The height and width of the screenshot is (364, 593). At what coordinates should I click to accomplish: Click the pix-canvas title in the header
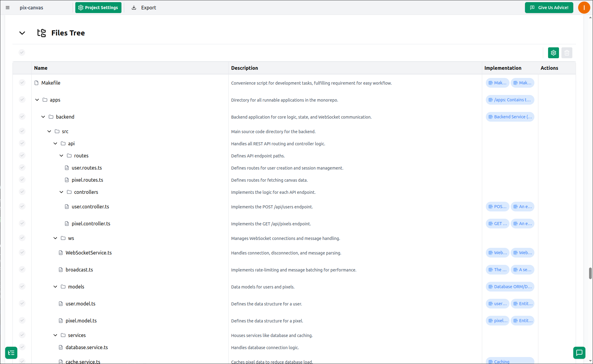click(x=31, y=8)
